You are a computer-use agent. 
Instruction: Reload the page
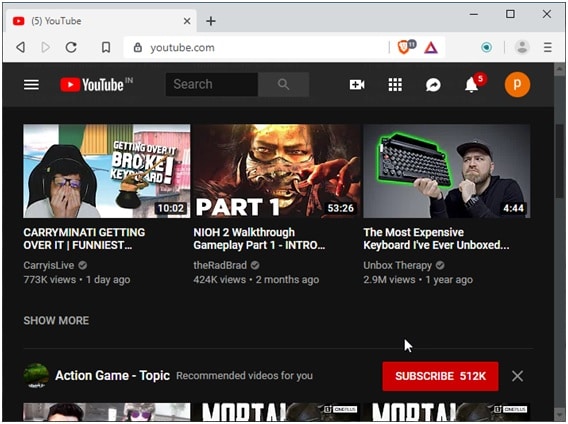point(71,47)
